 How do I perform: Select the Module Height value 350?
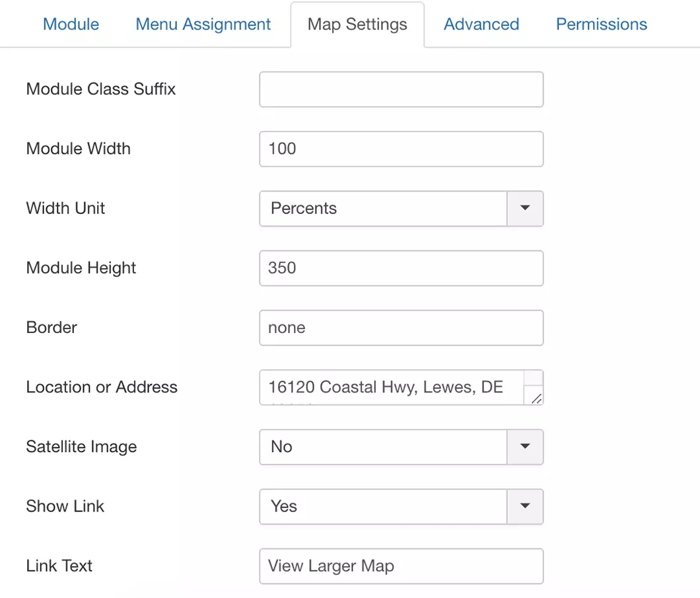pos(401,268)
